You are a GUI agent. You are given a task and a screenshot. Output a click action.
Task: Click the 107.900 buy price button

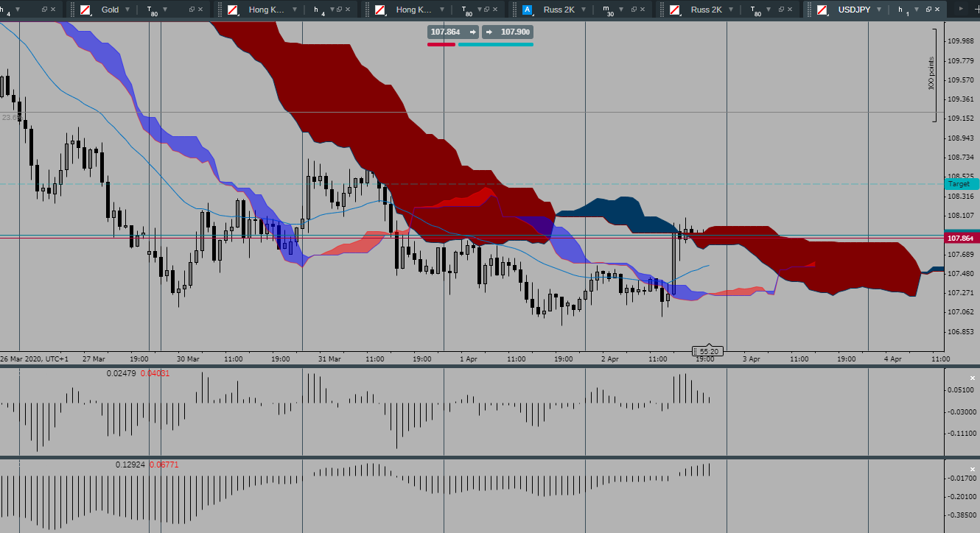508,32
